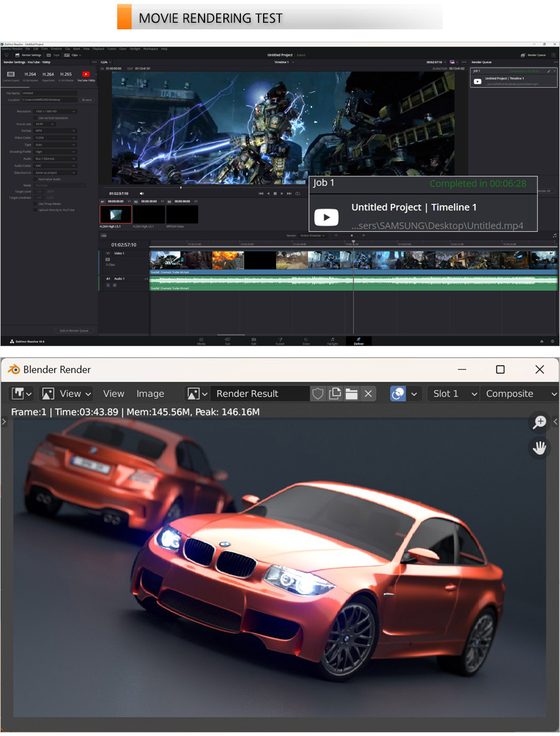Open the Slot 1 dropdown in Blender
The height and width of the screenshot is (736, 560).
453,394
